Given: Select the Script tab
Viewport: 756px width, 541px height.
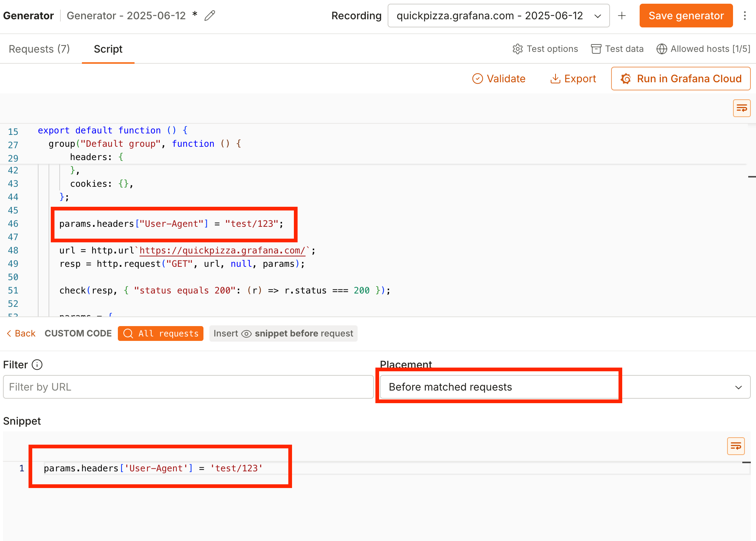Looking at the screenshot, I should pyautogui.click(x=108, y=49).
